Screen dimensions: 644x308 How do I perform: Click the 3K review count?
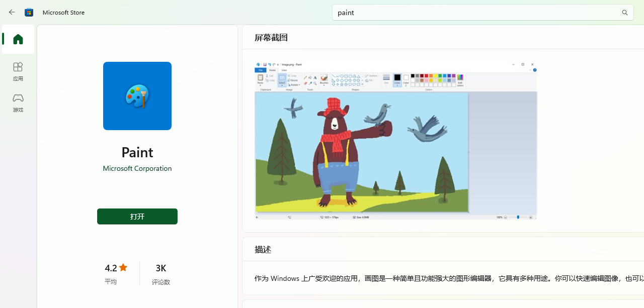pos(161,268)
